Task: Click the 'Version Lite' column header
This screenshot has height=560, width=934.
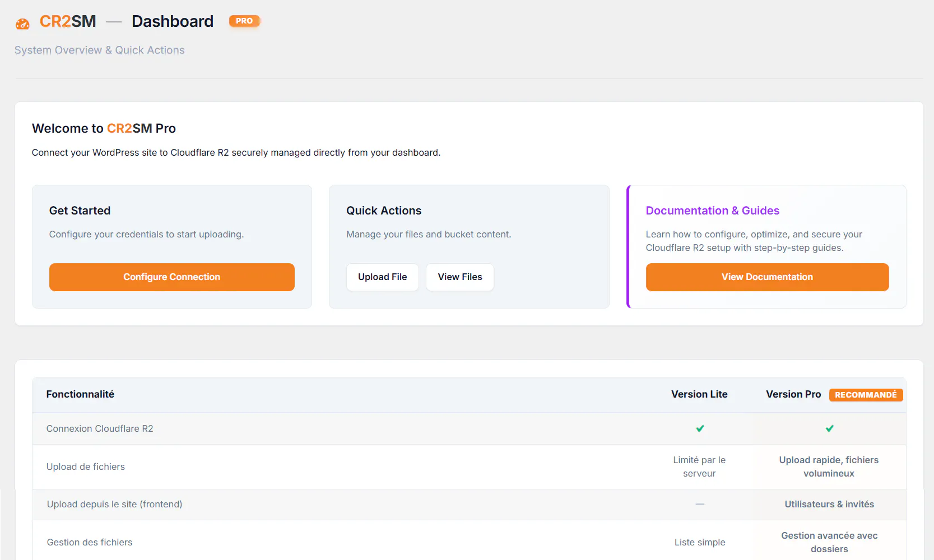Action: click(699, 394)
